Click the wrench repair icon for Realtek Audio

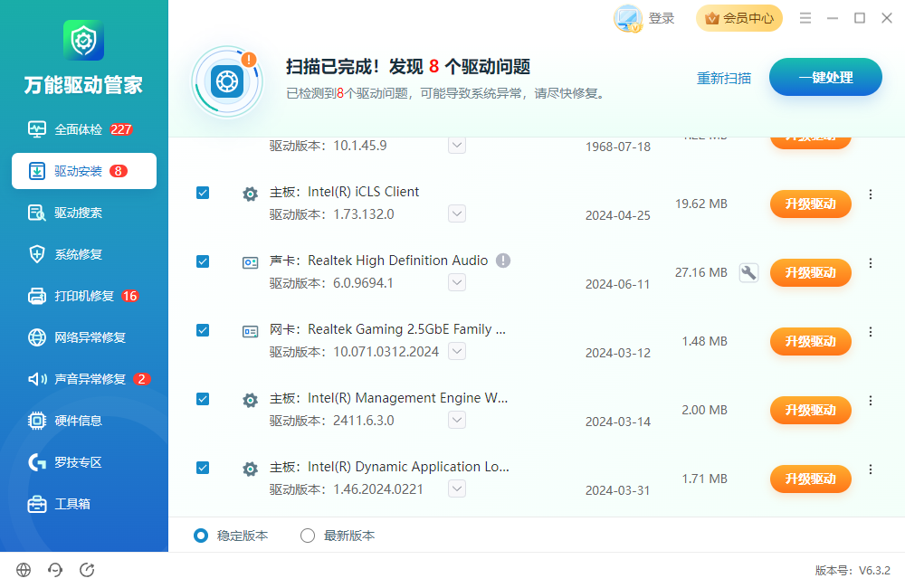point(748,272)
